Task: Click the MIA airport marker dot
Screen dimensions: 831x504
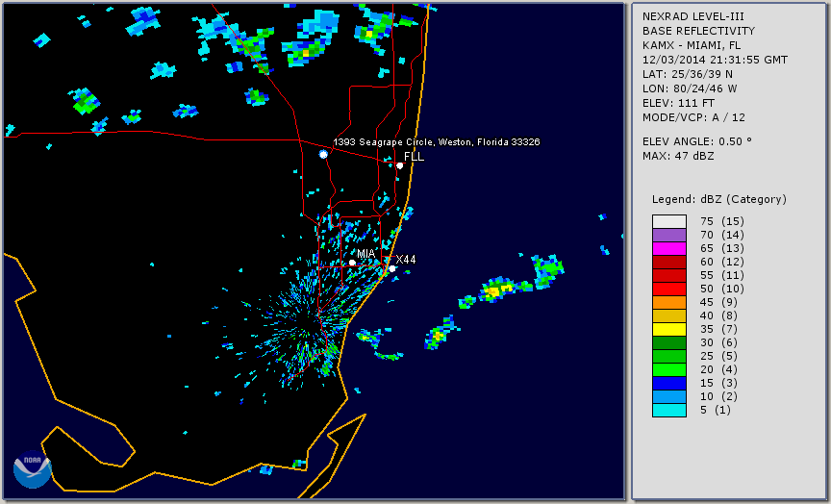Action: click(x=352, y=263)
